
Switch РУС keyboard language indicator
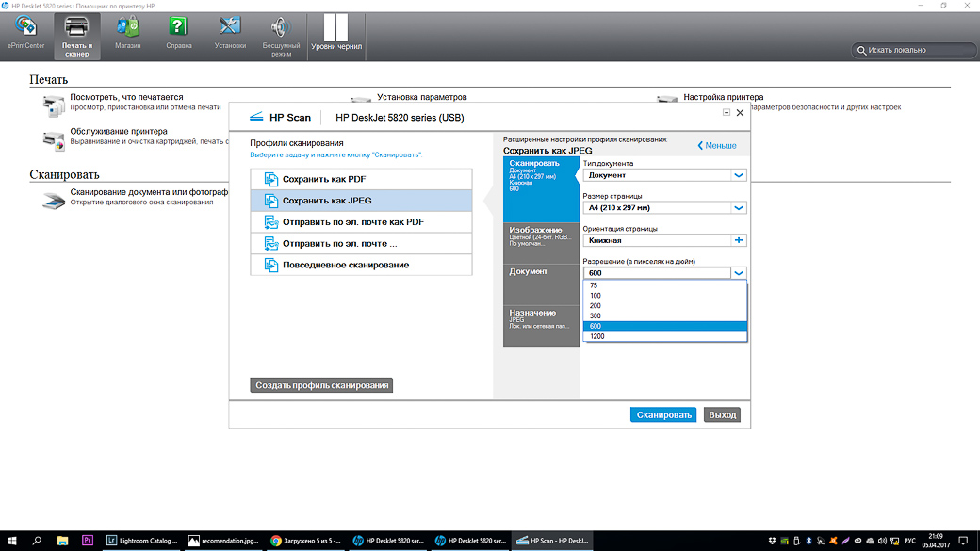point(910,541)
